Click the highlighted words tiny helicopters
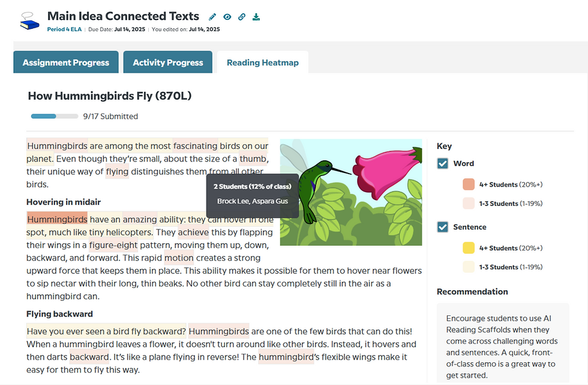The height and width of the screenshot is (385, 588). [121, 232]
